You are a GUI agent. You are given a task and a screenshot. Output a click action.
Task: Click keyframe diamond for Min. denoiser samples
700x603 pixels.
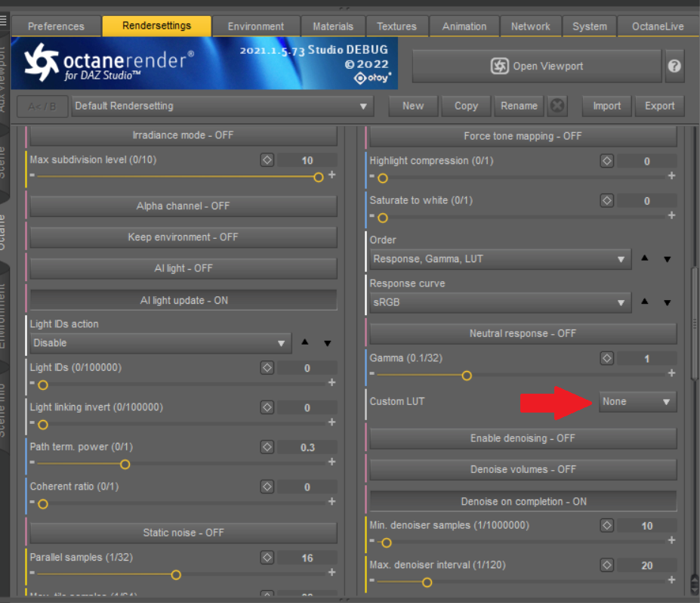click(x=606, y=525)
